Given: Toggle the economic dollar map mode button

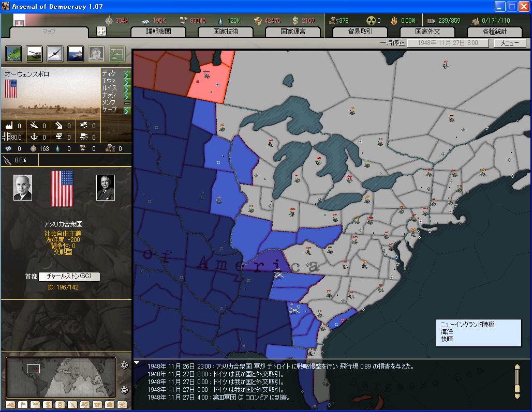Looking at the screenshot, I should coord(48,405).
